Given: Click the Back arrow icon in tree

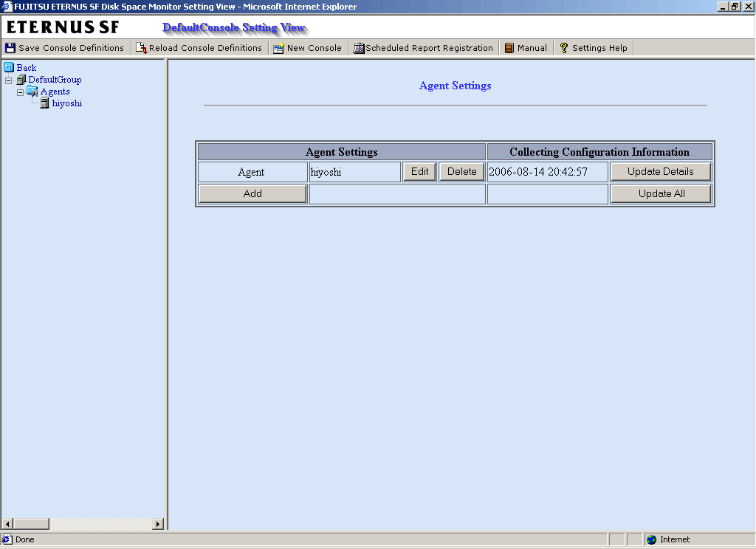Looking at the screenshot, I should click(9, 67).
